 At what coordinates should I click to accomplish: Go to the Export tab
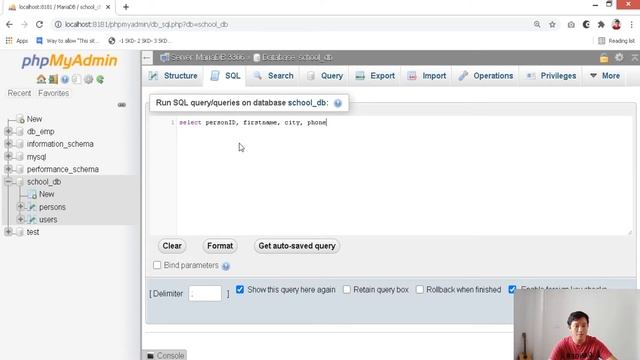[x=375, y=76]
